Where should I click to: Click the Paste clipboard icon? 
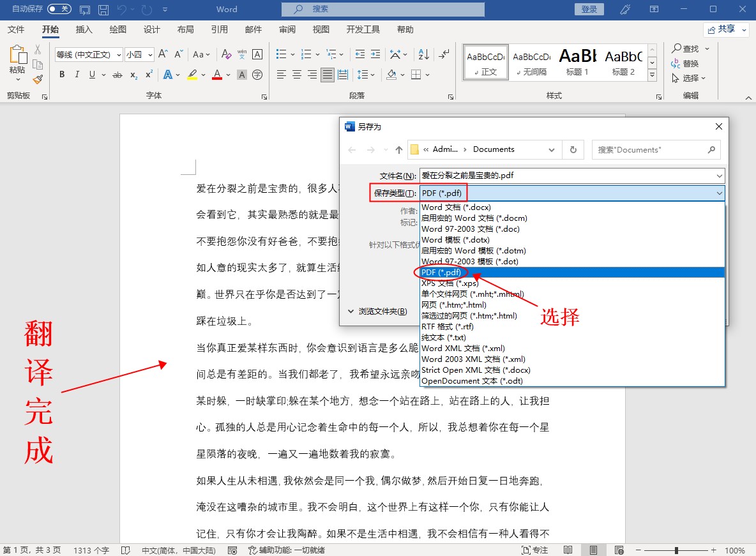tap(18, 54)
